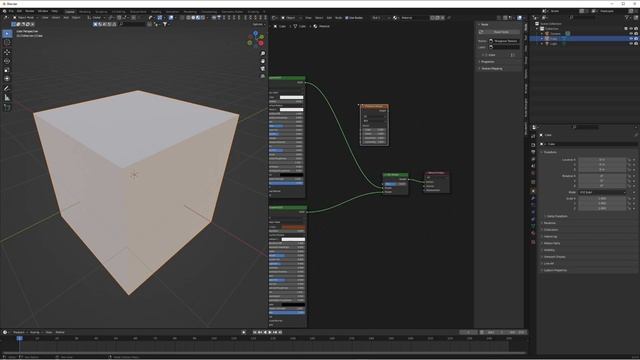Click the node editor type icon
Image resolution: width=640 pixels, height=360 pixels.
(x=275, y=18)
